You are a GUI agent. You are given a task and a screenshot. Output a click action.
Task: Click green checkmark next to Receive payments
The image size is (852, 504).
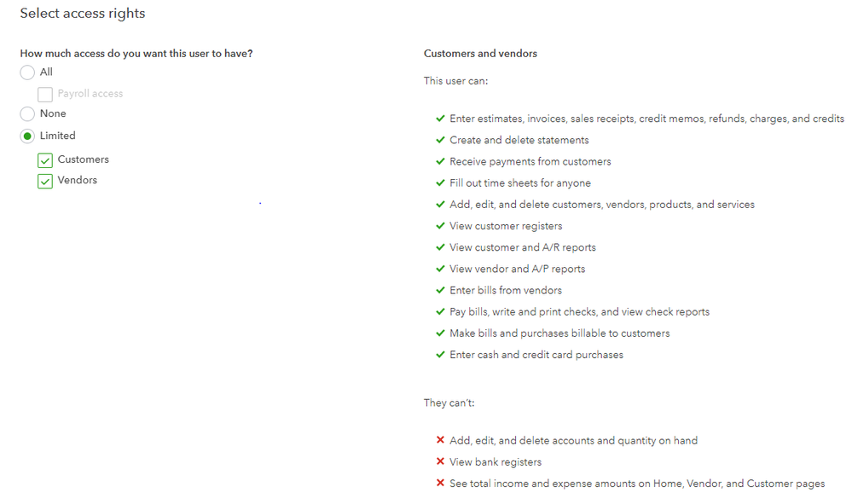[x=440, y=161]
